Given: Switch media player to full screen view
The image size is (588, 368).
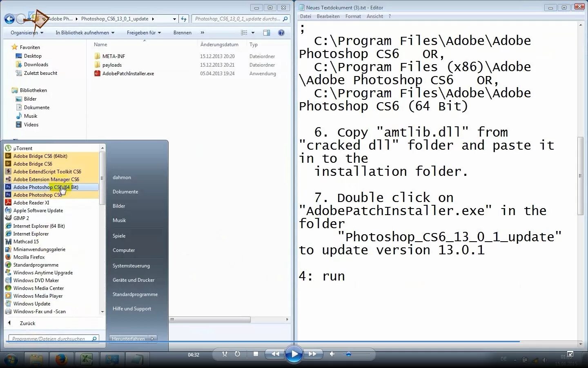Looking at the screenshot, I should [570, 354].
